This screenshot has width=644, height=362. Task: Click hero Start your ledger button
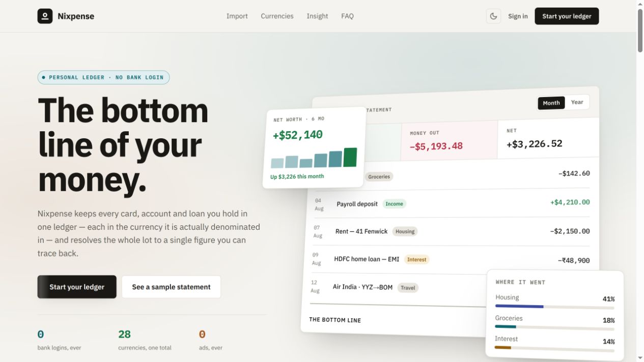tap(77, 287)
